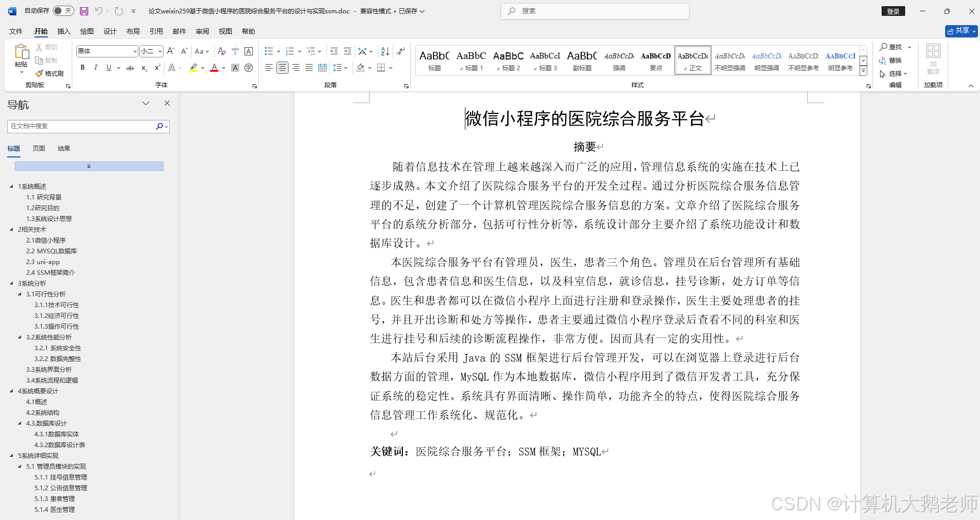This screenshot has height=520, width=980.
Task: Click the 登录 (Sign in) button
Action: pos(893,11)
